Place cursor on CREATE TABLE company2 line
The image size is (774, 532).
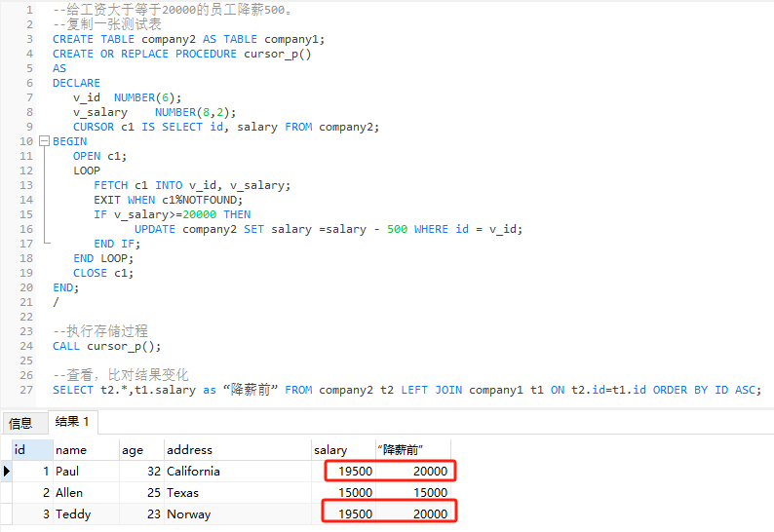point(188,39)
